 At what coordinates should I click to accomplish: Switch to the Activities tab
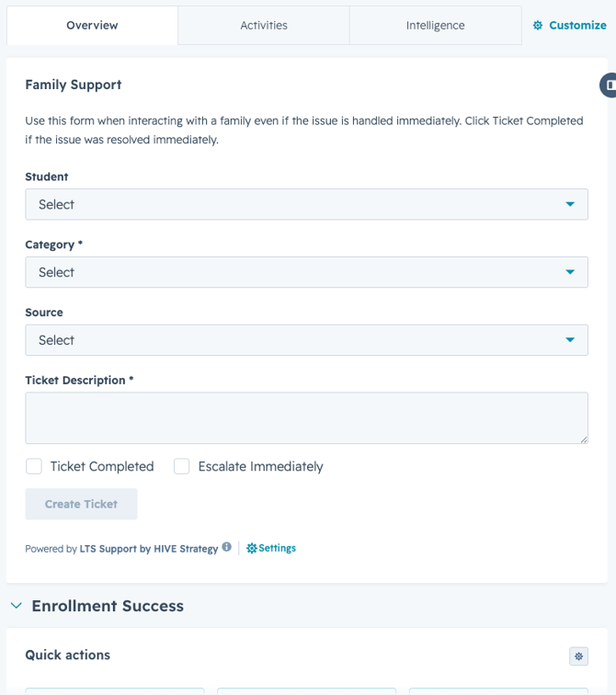(264, 25)
